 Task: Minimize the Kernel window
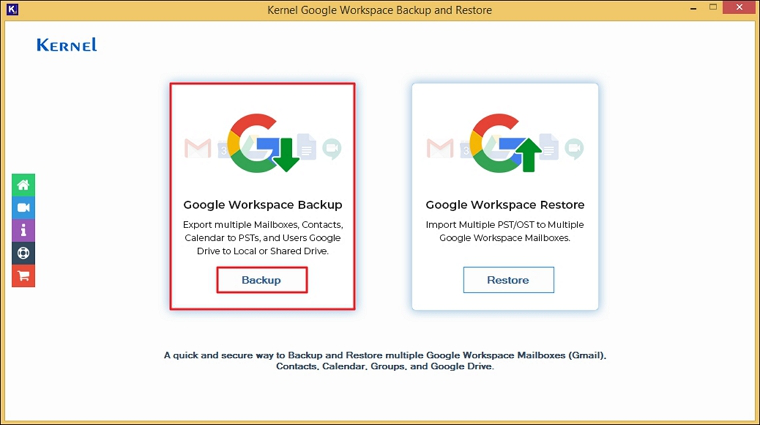694,8
